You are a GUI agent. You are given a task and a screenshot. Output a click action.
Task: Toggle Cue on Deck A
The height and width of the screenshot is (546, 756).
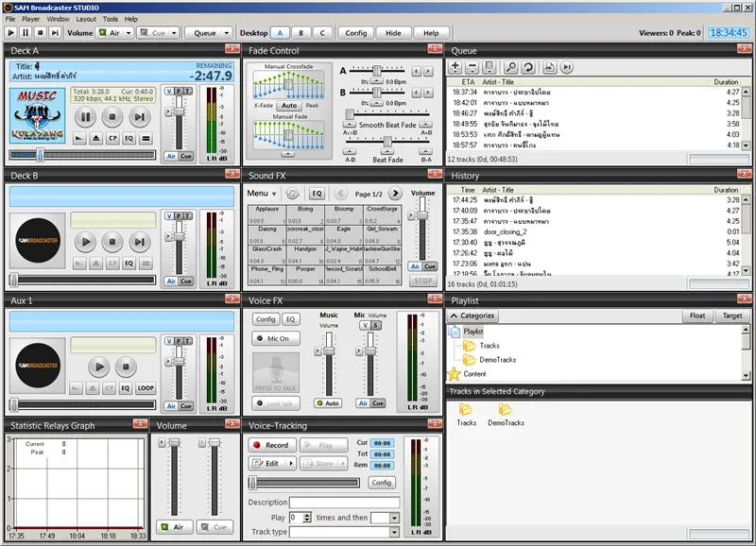coord(186,156)
